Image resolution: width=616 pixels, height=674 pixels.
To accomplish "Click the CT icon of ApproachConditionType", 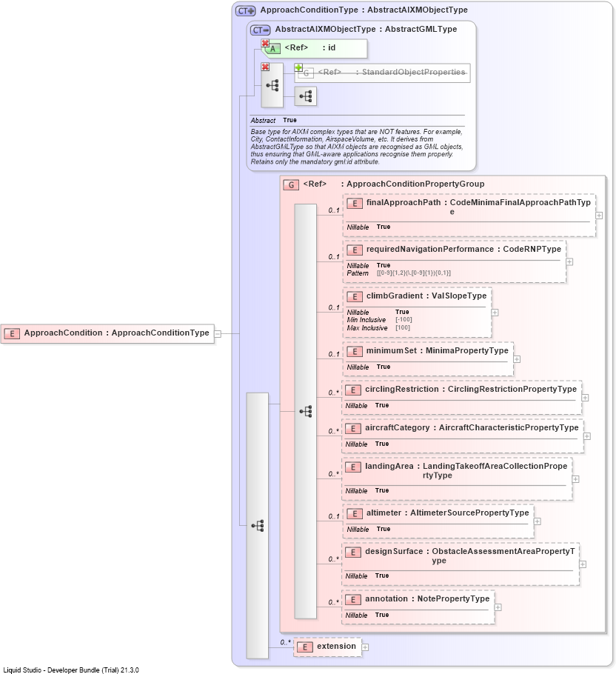I will (245, 11).
